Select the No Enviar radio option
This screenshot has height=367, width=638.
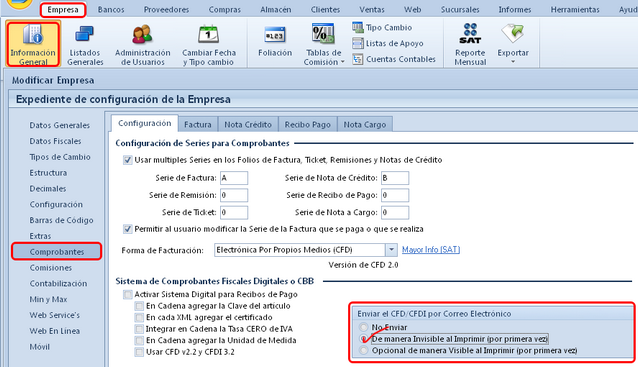pyautogui.click(x=363, y=327)
